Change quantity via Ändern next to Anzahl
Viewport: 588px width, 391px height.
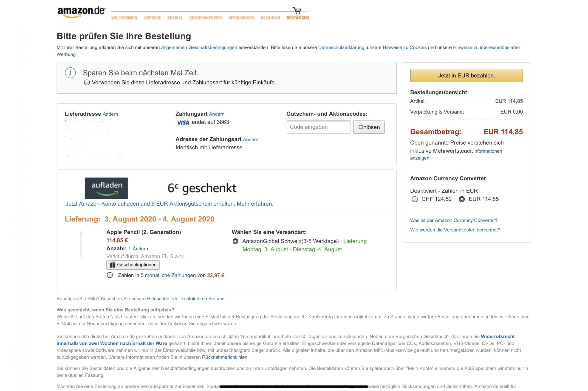click(x=140, y=249)
